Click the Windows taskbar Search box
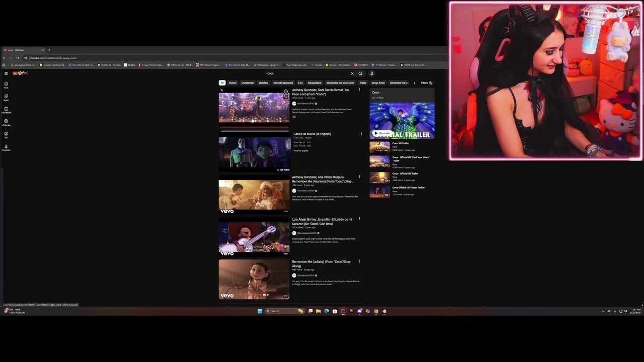Screen dimensions: 644x362 (x=285, y=311)
